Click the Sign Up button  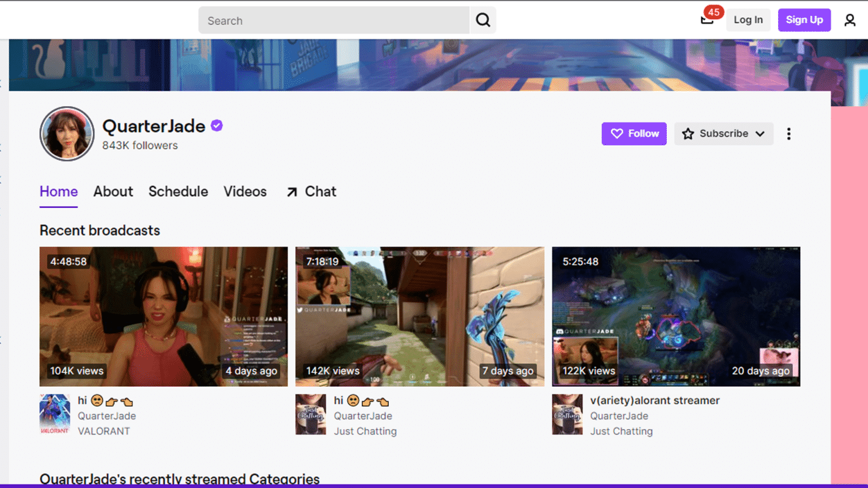pyautogui.click(x=804, y=20)
